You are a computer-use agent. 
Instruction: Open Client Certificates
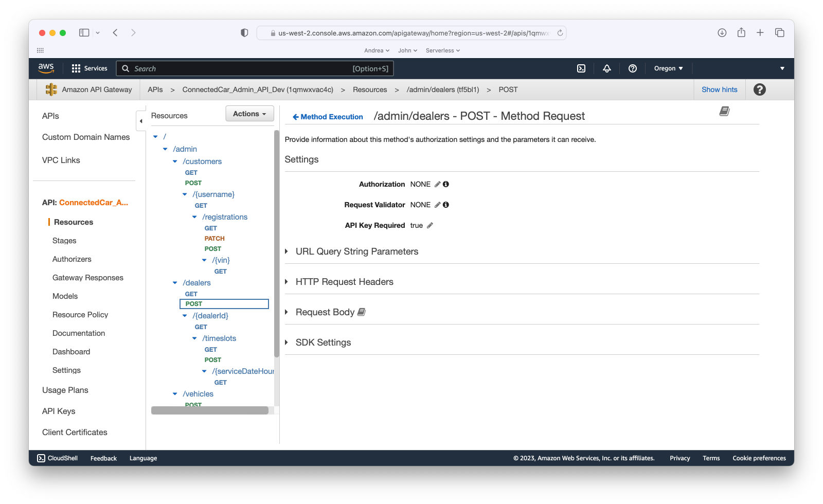coord(75,433)
